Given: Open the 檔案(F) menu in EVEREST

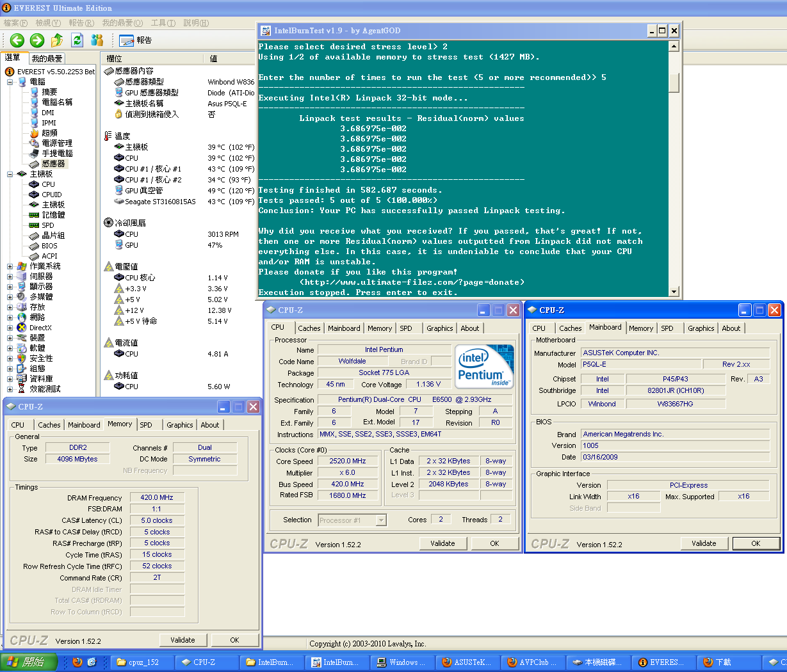Looking at the screenshot, I should 15,23.
